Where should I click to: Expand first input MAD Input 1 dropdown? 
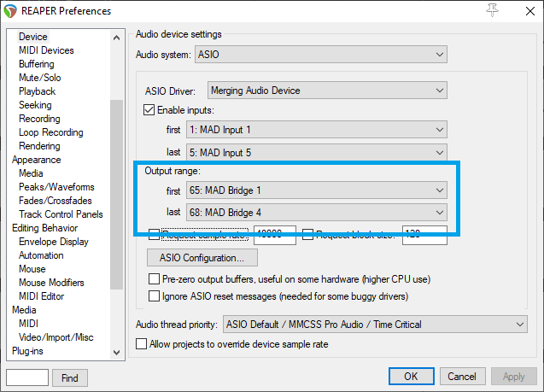(316, 130)
